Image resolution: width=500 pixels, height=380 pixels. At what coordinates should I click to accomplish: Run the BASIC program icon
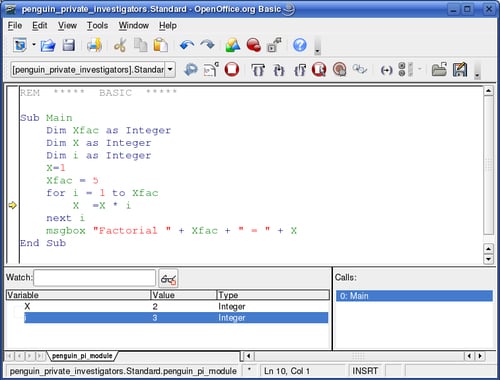click(x=211, y=70)
